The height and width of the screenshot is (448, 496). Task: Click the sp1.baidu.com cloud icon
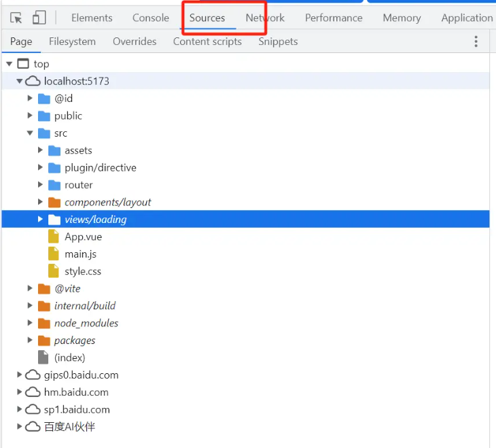coord(33,409)
